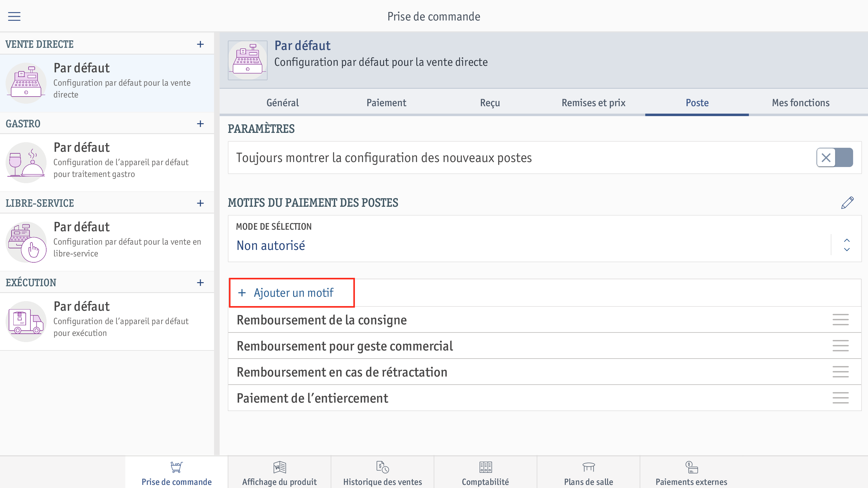
Task: Go to Comptabilité section
Action: click(x=485, y=472)
